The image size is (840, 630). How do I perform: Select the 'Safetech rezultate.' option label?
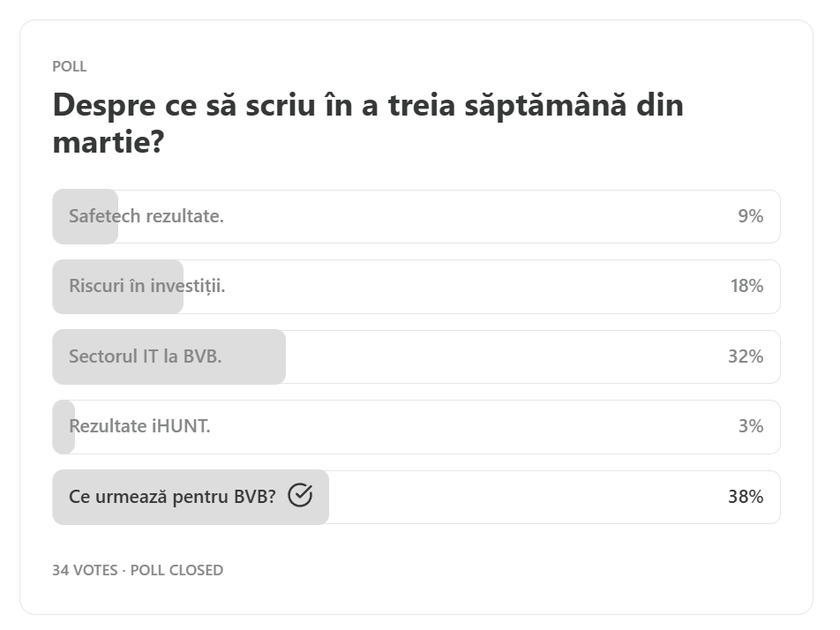(146, 216)
